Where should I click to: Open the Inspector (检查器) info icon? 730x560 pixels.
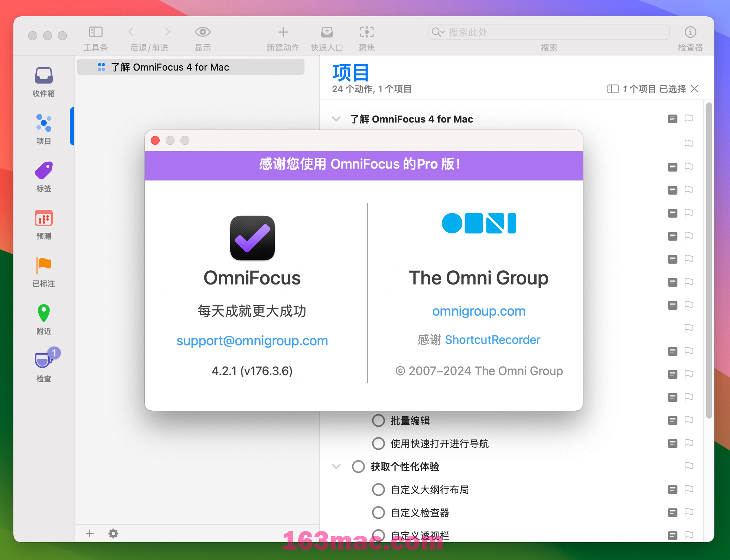tap(690, 32)
